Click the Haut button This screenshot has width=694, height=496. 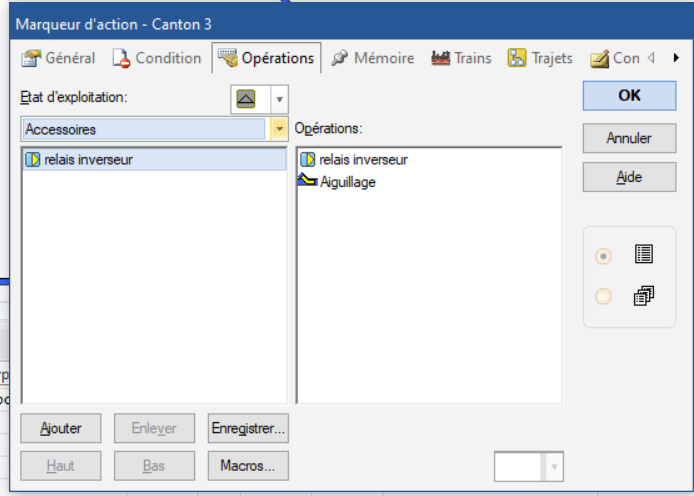(x=61, y=466)
